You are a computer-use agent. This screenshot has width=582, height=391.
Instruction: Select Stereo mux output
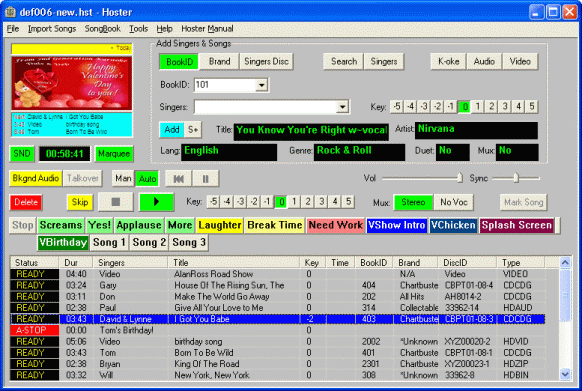413,202
